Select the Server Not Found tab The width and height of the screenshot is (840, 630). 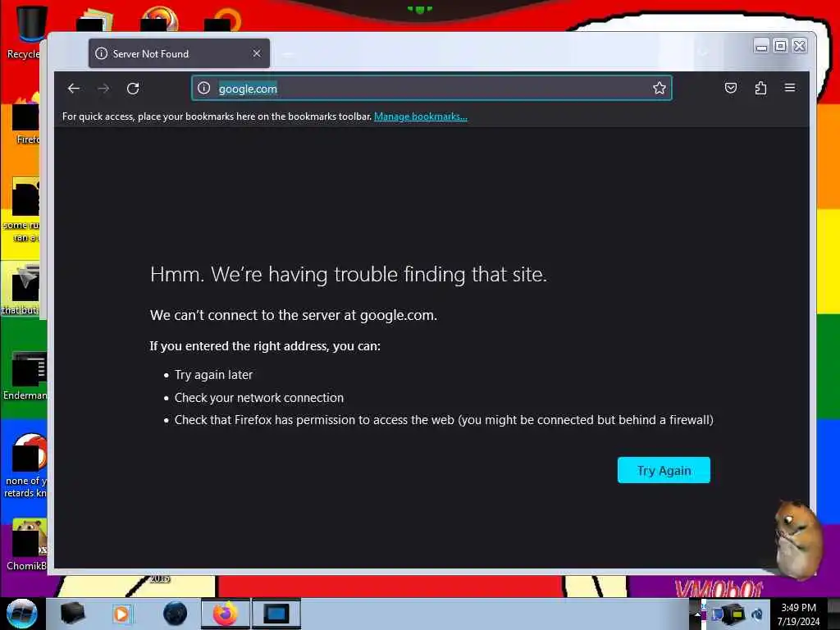click(179, 53)
